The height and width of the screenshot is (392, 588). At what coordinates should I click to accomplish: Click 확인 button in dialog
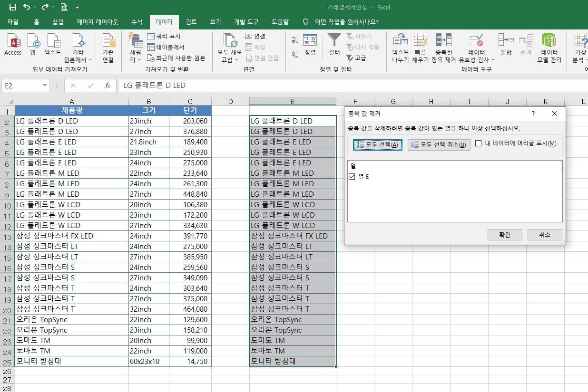point(505,235)
